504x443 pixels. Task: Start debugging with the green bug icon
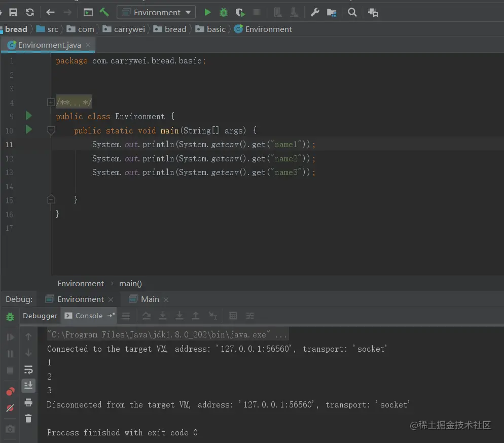[224, 13]
